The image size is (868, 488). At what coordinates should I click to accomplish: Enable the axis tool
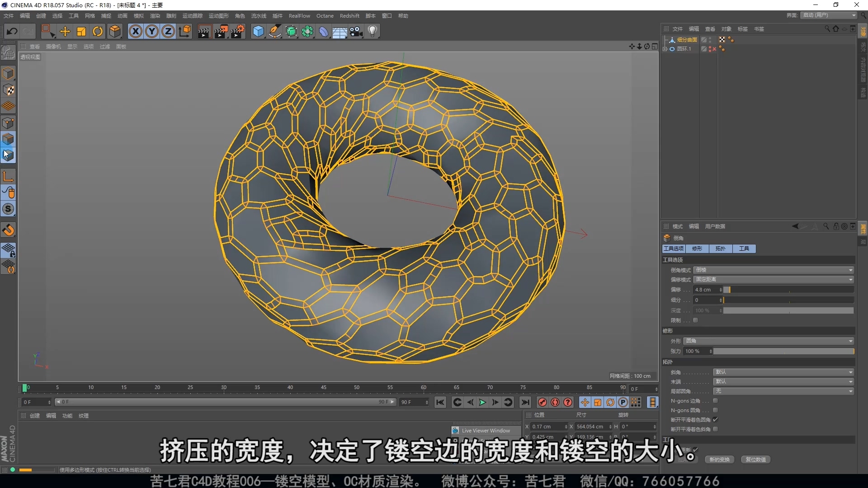pos(8,176)
